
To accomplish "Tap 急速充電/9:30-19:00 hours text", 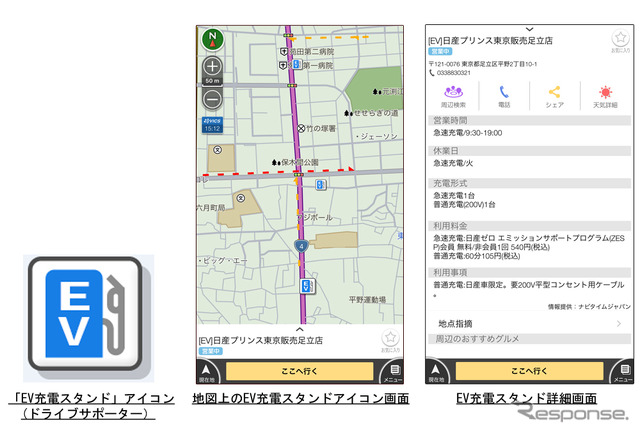I will point(467,133).
